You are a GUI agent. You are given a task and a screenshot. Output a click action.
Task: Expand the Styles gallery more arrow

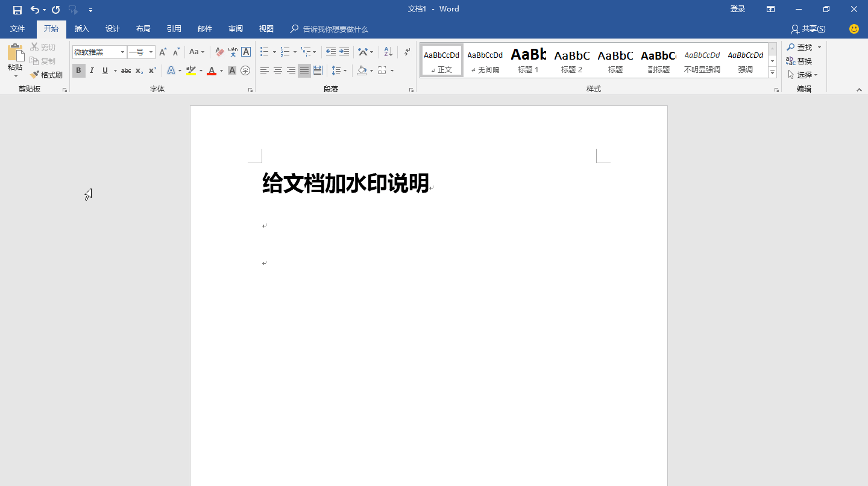(772, 73)
